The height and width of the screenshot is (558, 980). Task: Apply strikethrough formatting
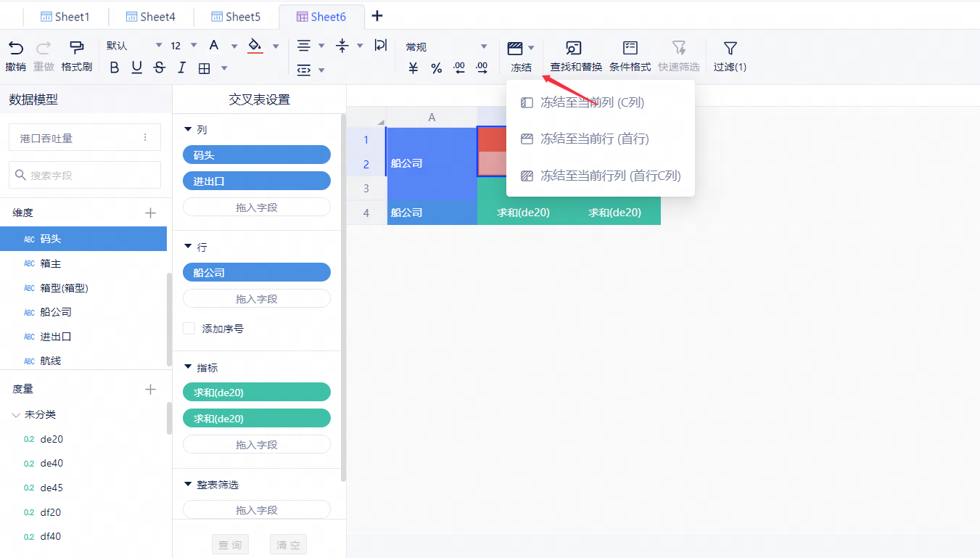point(160,68)
